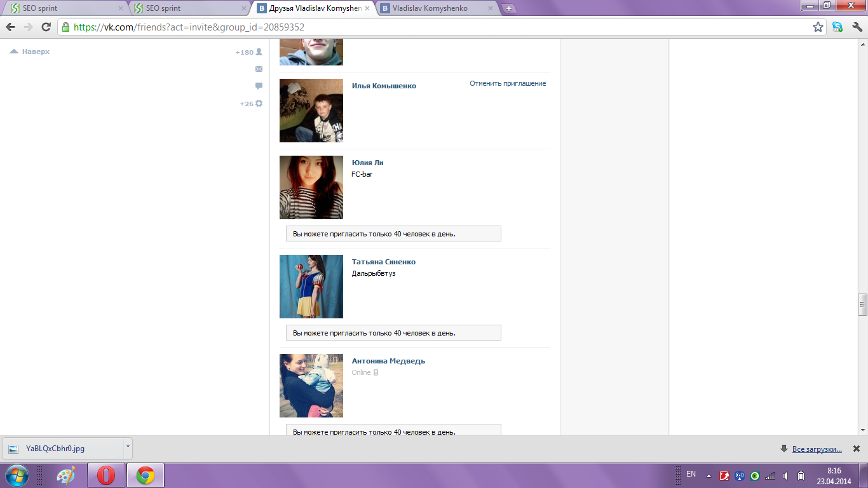Open the network signal bars tray icon
The width and height of the screenshot is (868, 488).
click(x=770, y=476)
